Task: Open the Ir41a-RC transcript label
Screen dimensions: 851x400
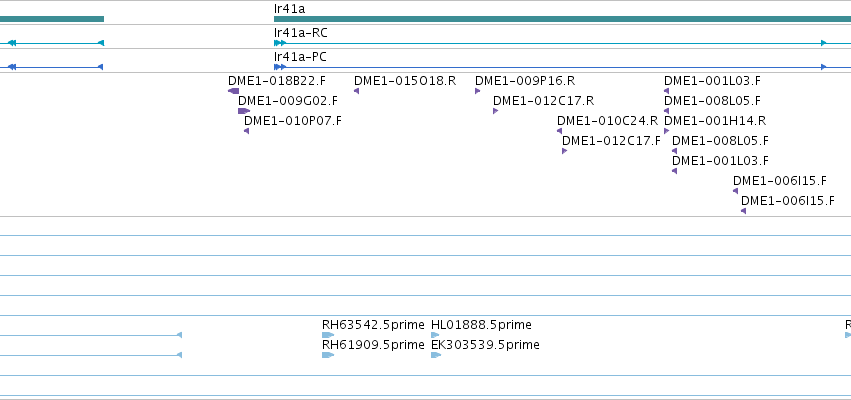Action: click(x=301, y=33)
